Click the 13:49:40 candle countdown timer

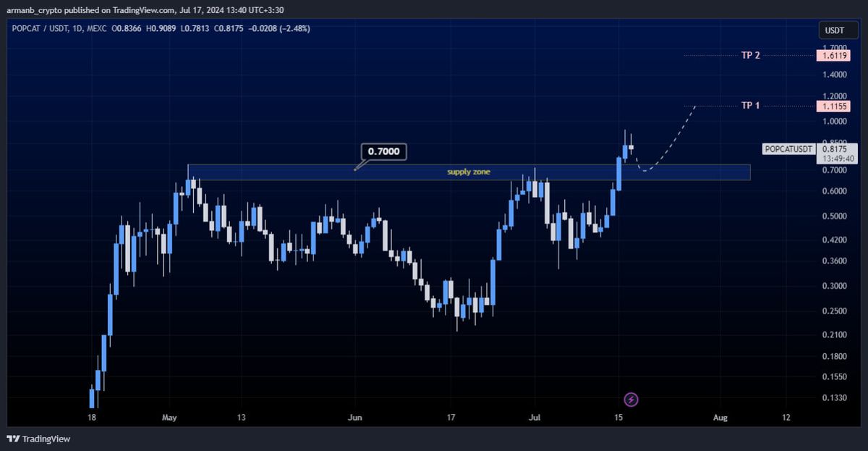click(x=833, y=158)
